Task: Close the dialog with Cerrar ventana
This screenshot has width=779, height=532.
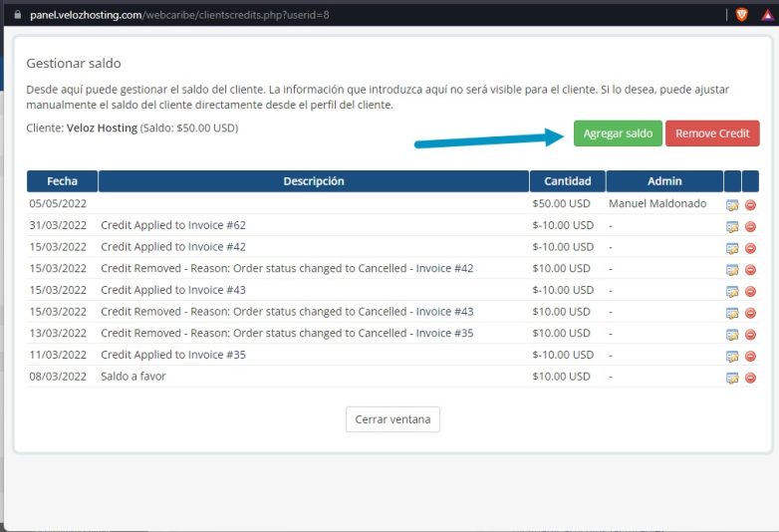Action: pos(392,419)
